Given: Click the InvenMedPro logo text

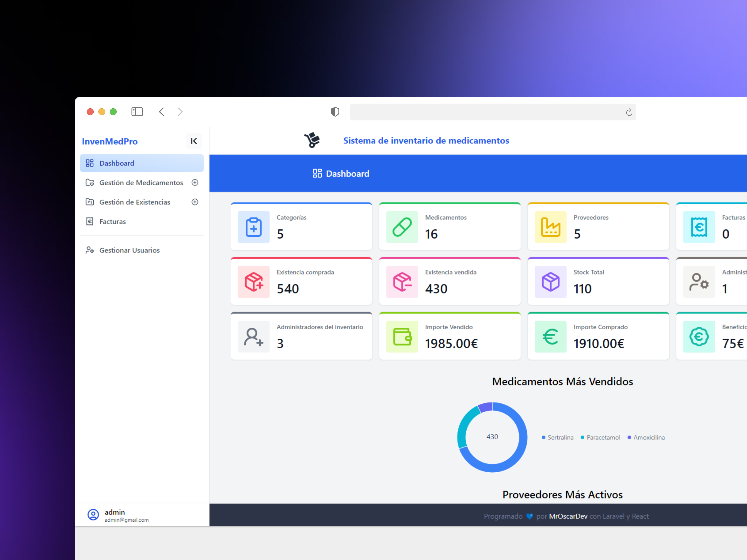Looking at the screenshot, I should [110, 142].
